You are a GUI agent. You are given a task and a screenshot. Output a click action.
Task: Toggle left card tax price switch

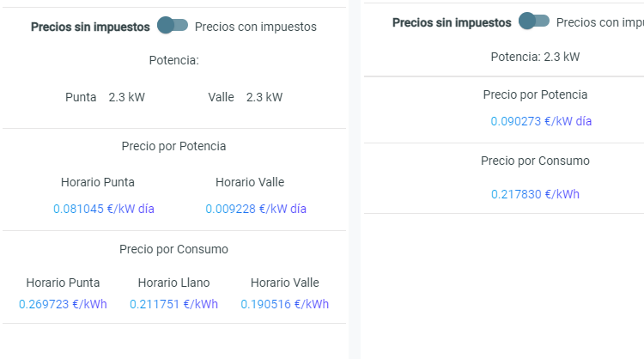[173, 26]
